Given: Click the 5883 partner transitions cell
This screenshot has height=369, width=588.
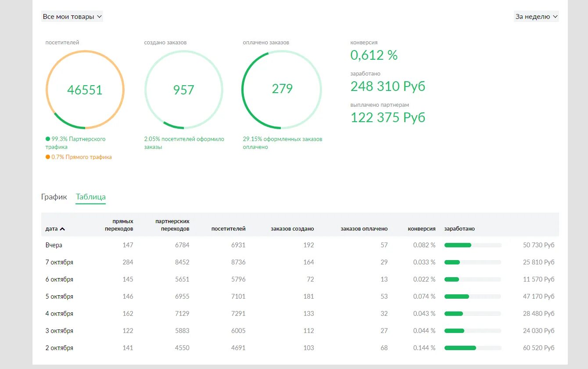Looking at the screenshot, I should click(182, 331).
